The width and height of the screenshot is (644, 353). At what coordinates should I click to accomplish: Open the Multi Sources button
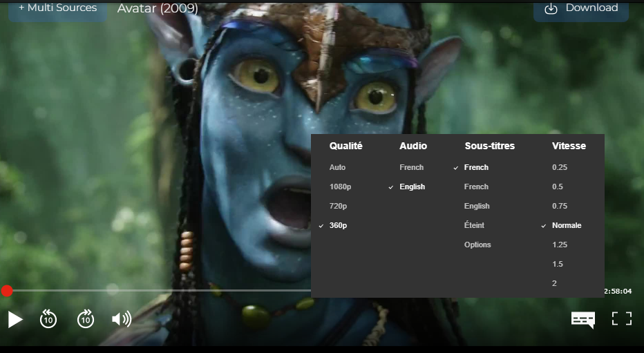[x=57, y=8]
